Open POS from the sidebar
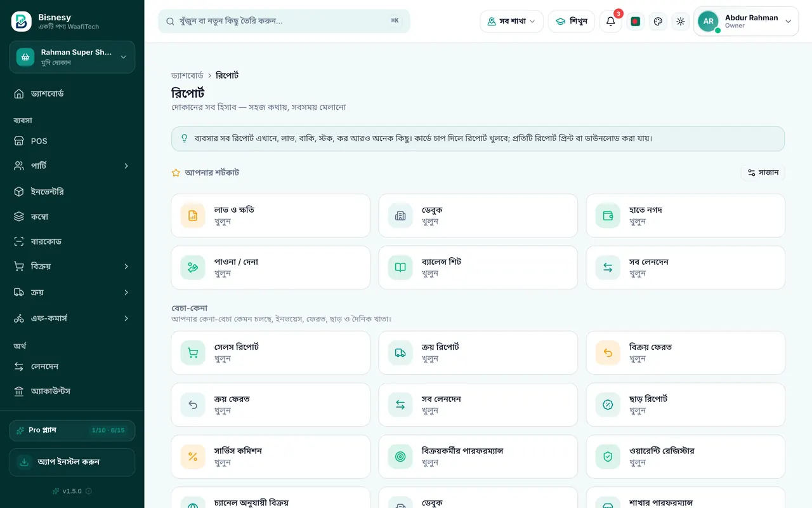Screen dimensions: 812x508 click(x=72, y=141)
